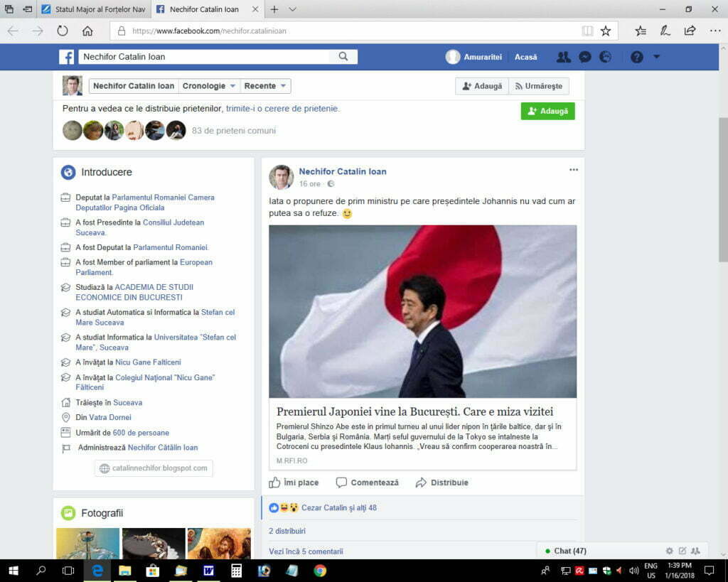Switch to Statul Major al Forțelor Nav tab

click(92, 9)
